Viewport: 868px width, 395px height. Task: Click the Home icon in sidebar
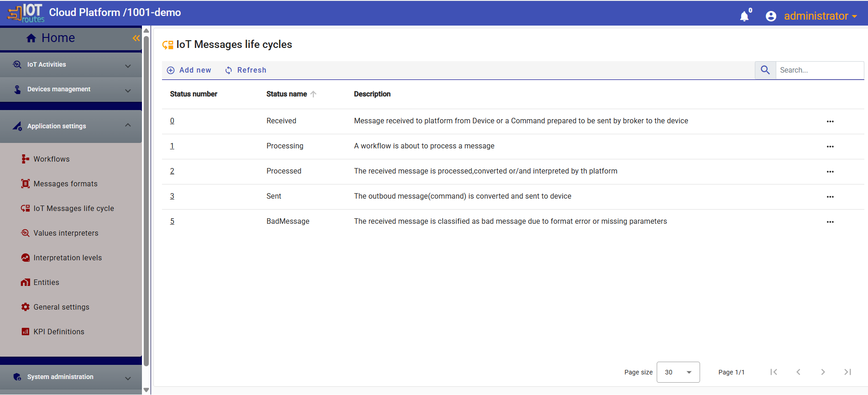pos(31,38)
